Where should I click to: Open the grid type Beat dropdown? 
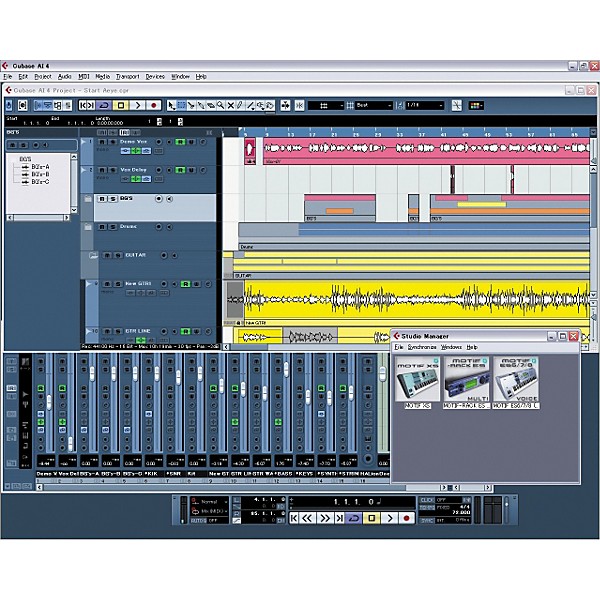click(x=374, y=105)
